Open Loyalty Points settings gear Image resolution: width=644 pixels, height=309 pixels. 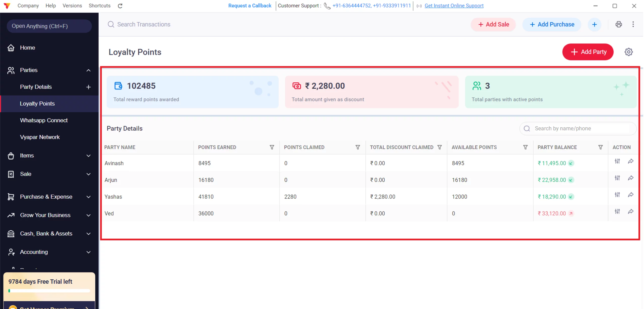click(x=628, y=52)
